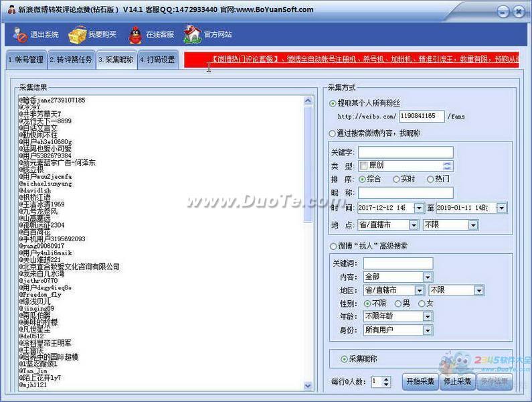
Task: Click the 在线客服 penguin icon
Action: (x=135, y=35)
